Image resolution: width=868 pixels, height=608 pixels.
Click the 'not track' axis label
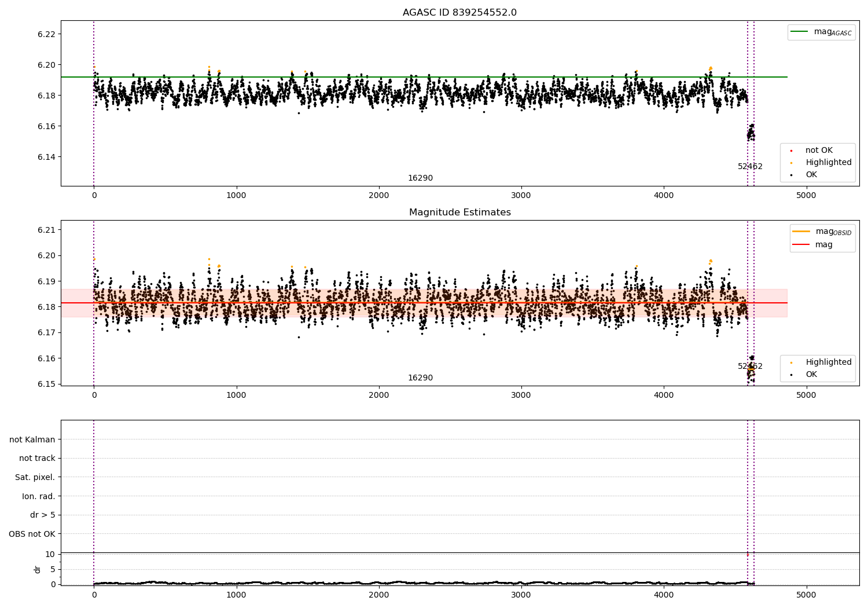tap(37, 459)
